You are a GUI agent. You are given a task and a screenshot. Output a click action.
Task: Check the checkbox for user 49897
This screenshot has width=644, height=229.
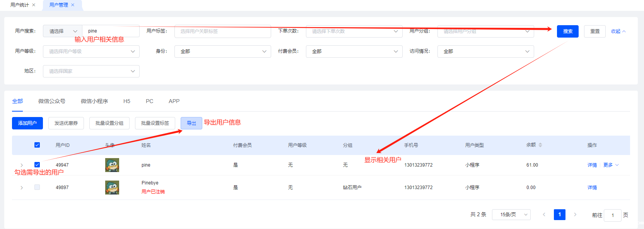[x=37, y=187]
